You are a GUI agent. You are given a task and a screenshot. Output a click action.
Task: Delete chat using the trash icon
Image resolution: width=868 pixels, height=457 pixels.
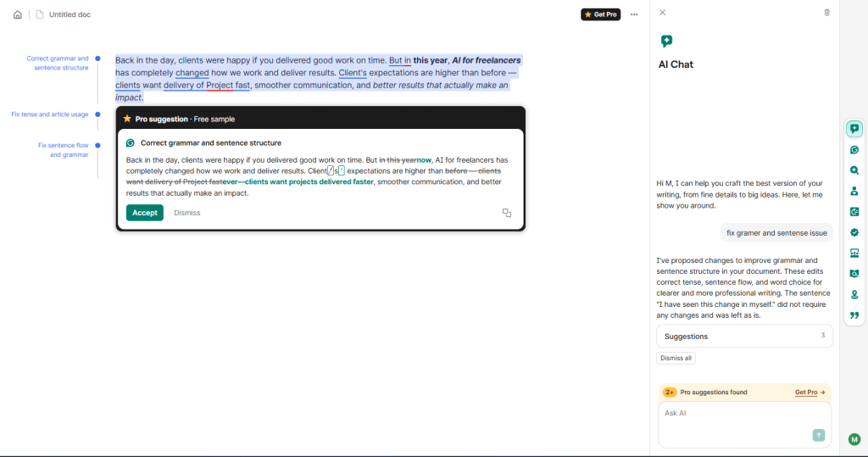point(827,13)
